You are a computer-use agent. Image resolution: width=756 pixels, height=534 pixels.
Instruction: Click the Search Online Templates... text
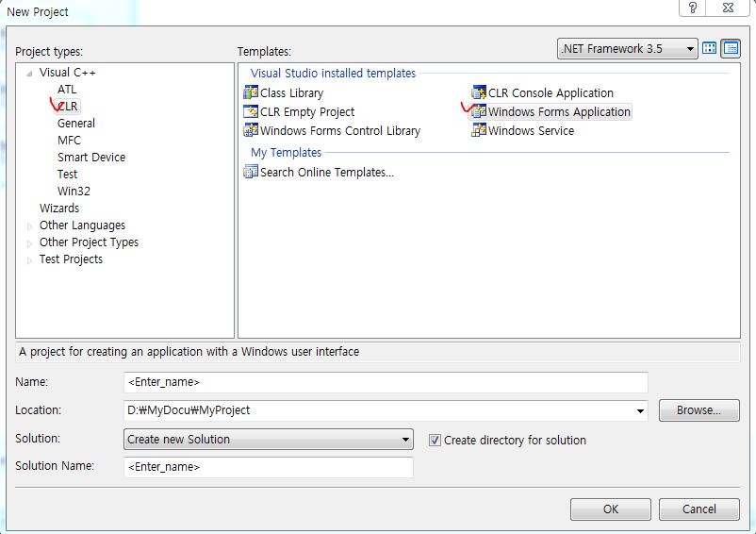(327, 173)
